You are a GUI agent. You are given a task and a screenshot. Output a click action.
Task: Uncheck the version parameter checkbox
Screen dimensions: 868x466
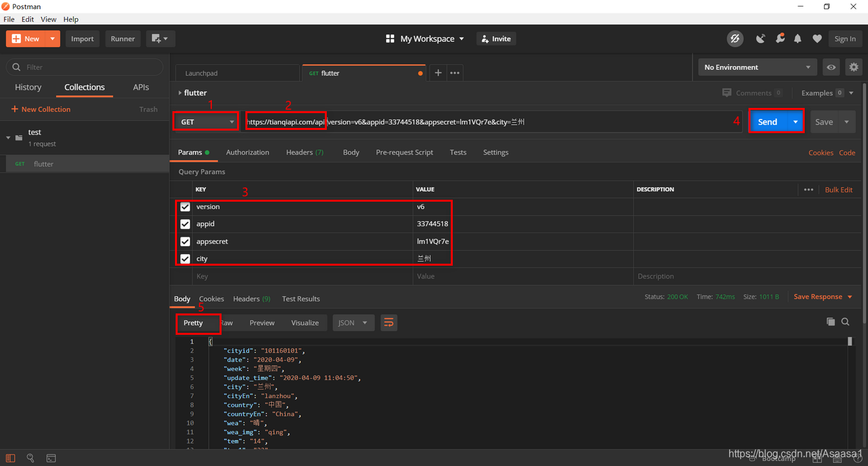pyautogui.click(x=185, y=207)
